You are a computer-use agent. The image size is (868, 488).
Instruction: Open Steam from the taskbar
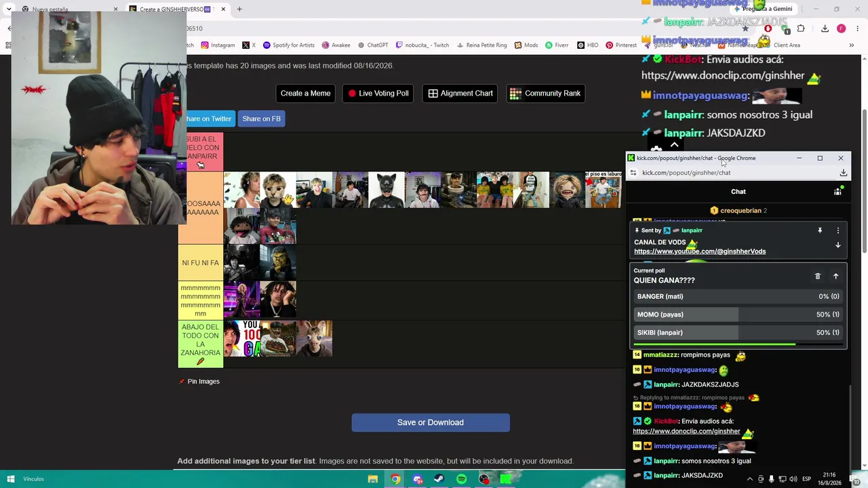439,479
